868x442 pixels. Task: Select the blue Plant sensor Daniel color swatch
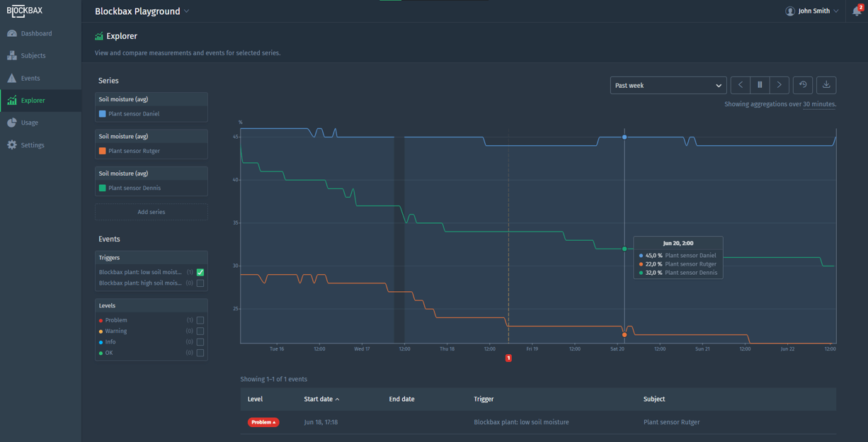tap(103, 113)
